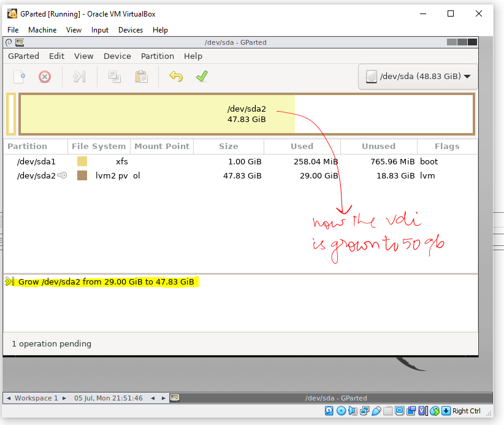Viewport: 504px width, 425px height.
Task: Click the taskbar right scroll arrow after clock
Action: click(163, 398)
